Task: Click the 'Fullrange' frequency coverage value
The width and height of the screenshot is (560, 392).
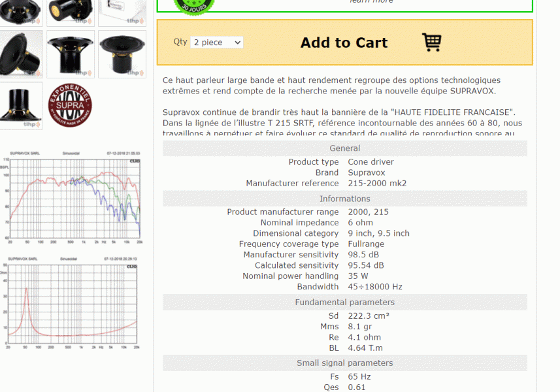Action: (x=366, y=244)
